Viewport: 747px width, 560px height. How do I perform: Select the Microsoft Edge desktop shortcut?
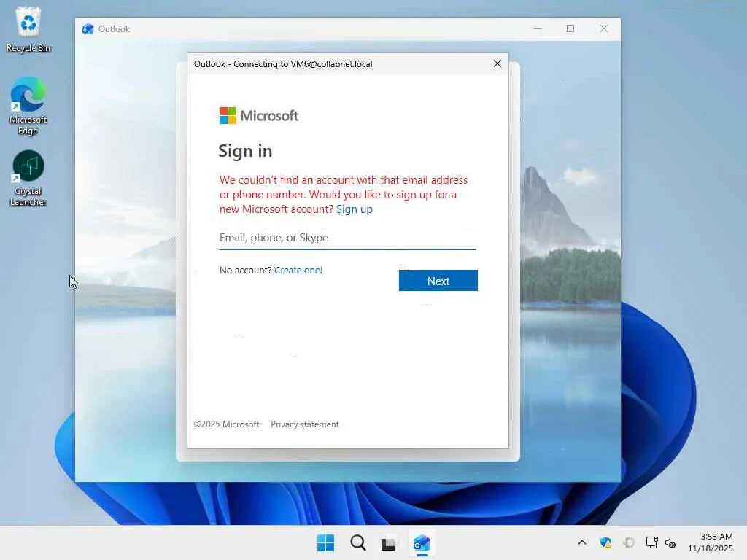[x=28, y=106]
